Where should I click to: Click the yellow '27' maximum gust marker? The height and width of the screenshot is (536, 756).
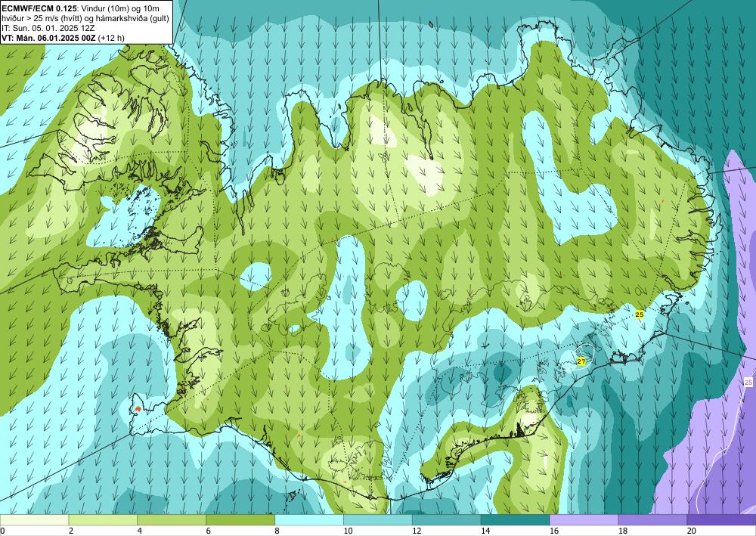point(581,361)
